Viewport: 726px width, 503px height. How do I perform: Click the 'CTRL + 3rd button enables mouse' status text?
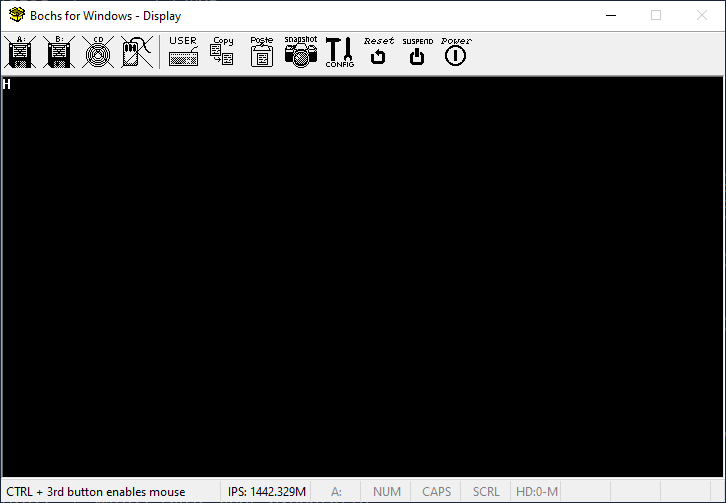click(x=96, y=491)
